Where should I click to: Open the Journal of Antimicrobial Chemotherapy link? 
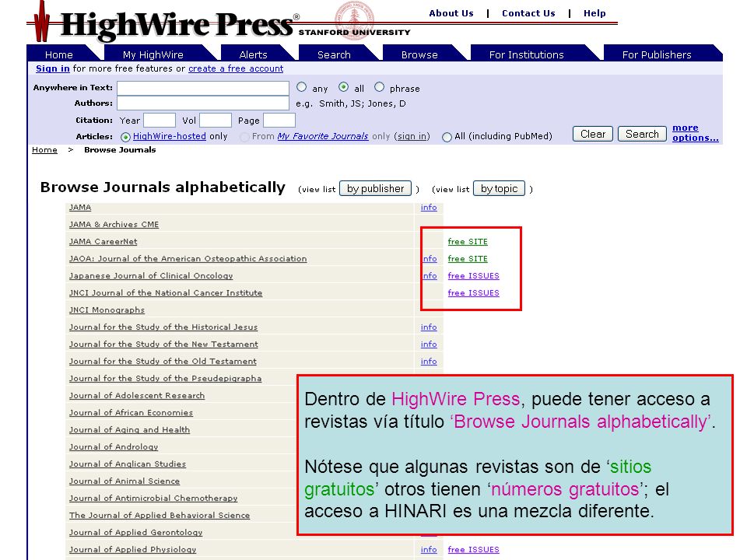[153, 499]
